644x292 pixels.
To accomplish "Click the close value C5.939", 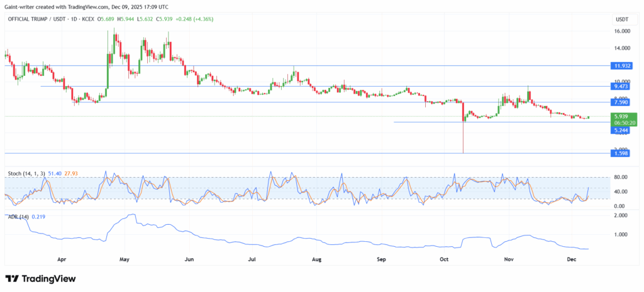I will (x=164, y=19).
